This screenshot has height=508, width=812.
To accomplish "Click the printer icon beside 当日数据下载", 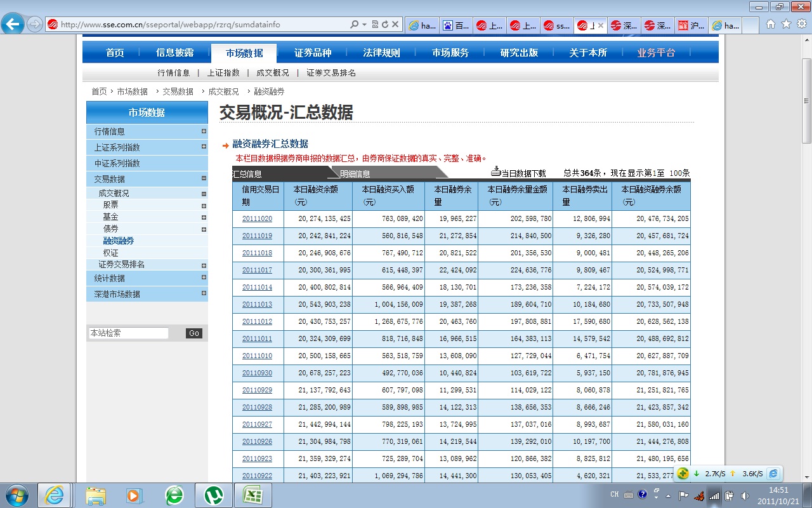I will (496, 171).
